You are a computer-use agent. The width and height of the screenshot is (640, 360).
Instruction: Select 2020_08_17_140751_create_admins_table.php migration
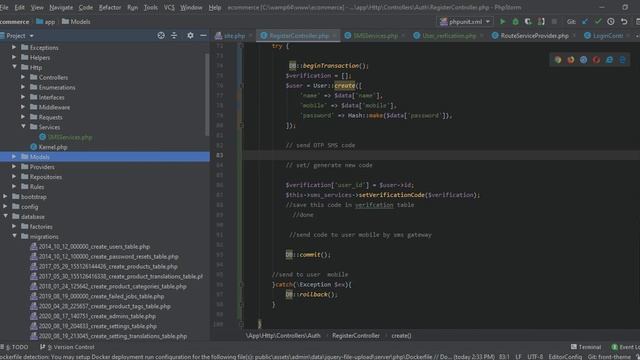coord(93,316)
